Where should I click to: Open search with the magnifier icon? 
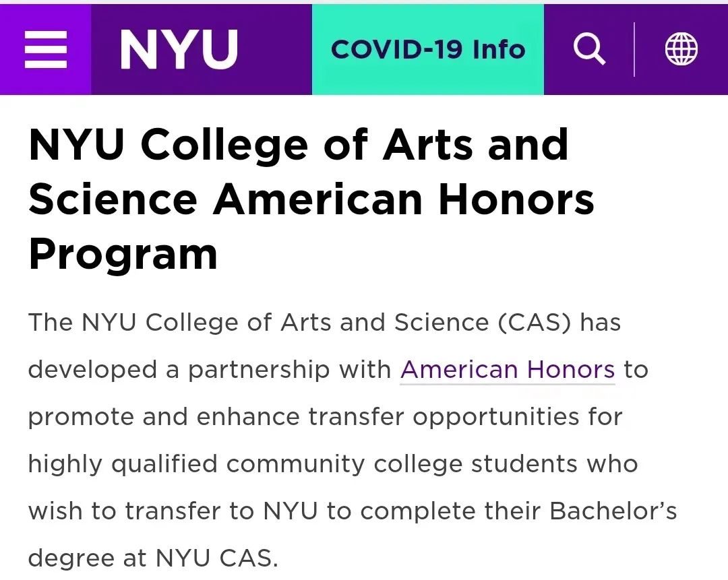click(589, 49)
